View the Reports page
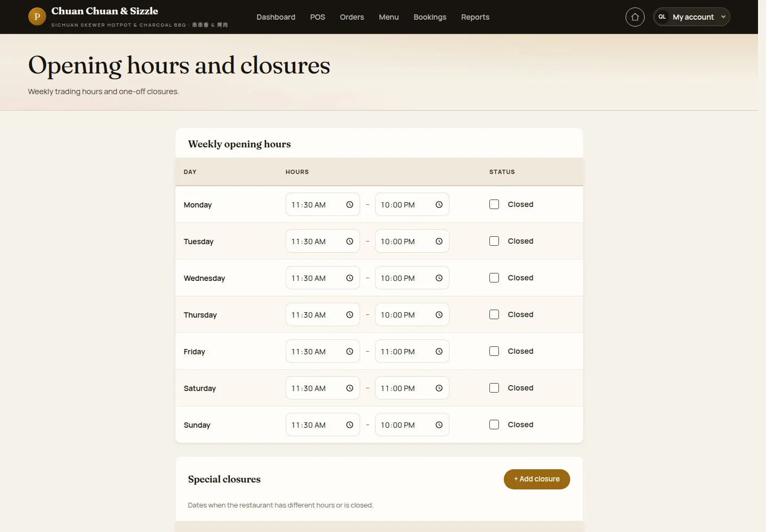The image size is (766, 532). pos(475,17)
